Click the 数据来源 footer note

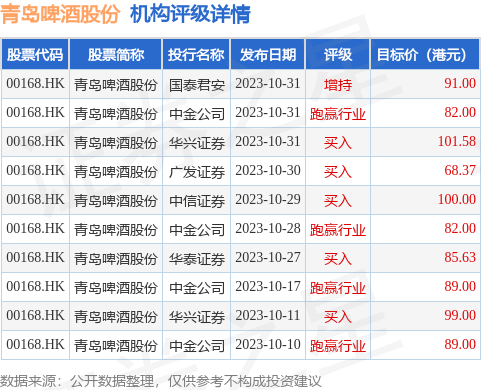[160, 381]
